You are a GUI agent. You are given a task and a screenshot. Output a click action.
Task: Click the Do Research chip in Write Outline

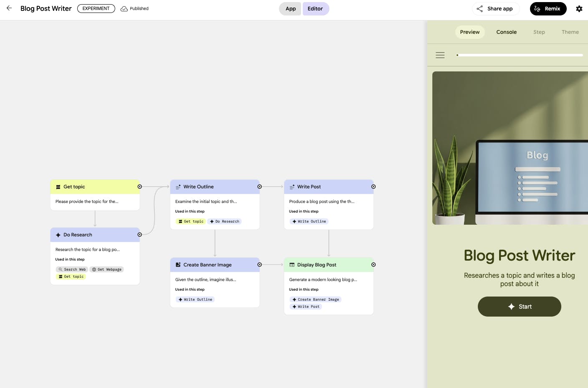click(225, 221)
